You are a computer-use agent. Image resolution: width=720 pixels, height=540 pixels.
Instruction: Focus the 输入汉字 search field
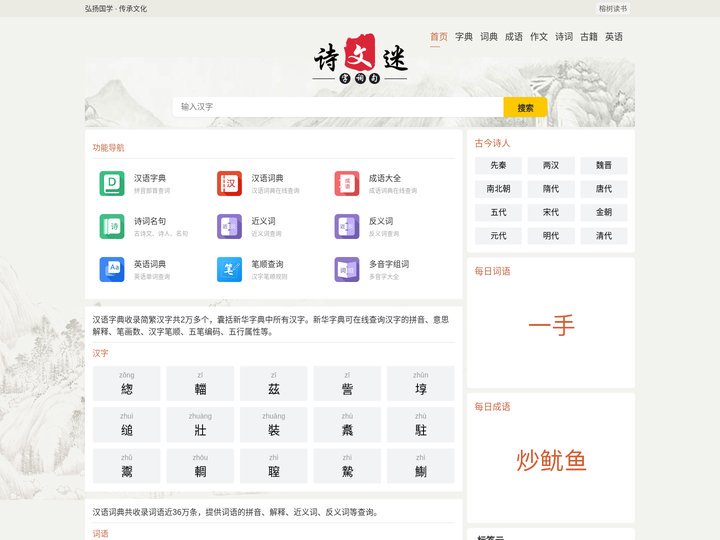pos(338,107)
